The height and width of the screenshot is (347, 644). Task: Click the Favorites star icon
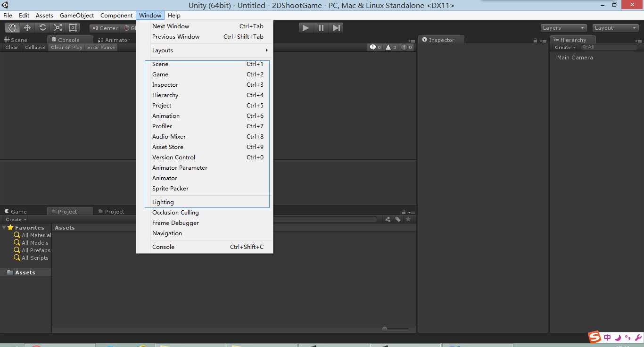tap(10, 227)
